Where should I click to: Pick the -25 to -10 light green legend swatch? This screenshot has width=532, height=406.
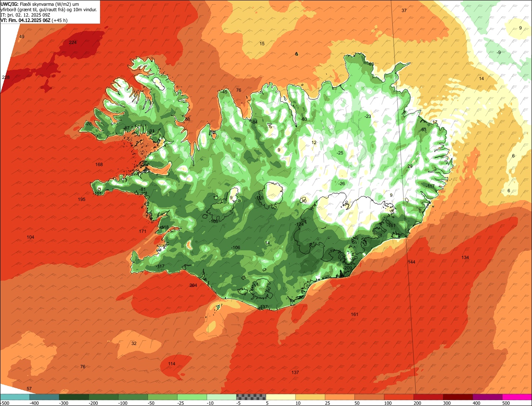point(192,397)
